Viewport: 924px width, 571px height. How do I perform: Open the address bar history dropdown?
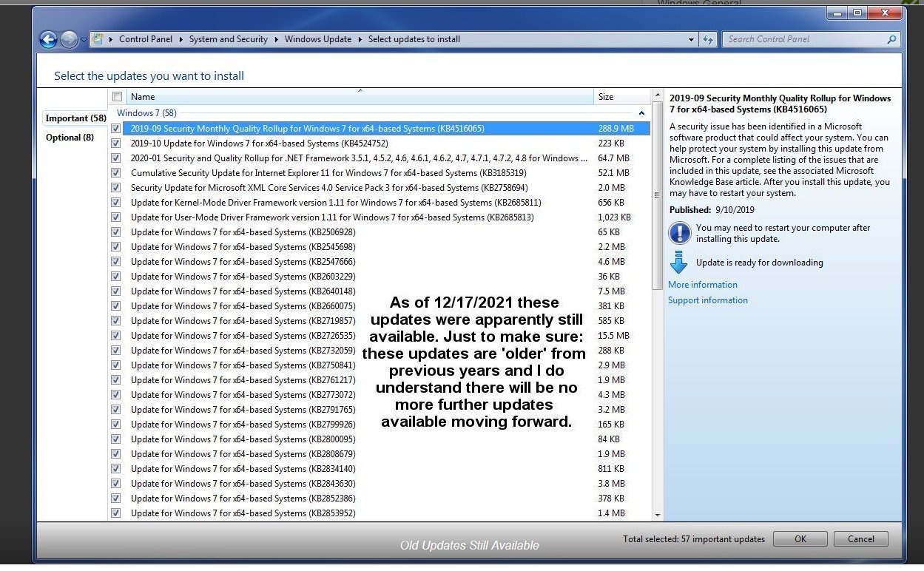690,39
